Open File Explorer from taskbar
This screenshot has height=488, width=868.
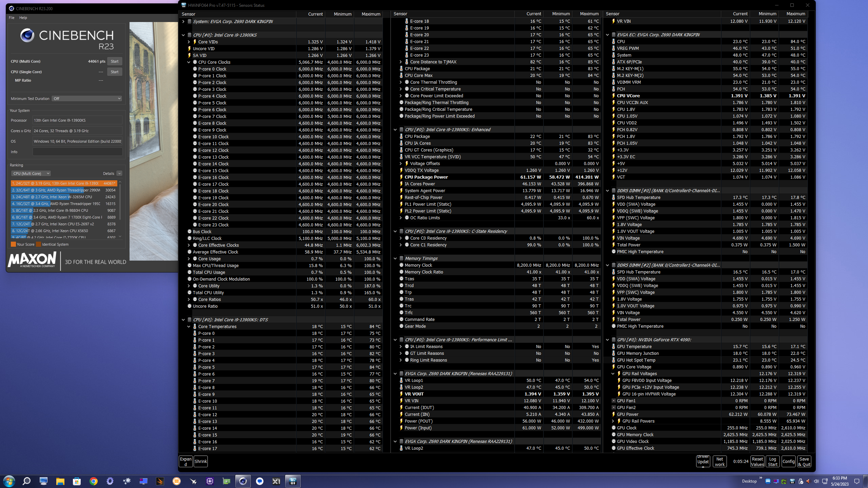point(60,481)
